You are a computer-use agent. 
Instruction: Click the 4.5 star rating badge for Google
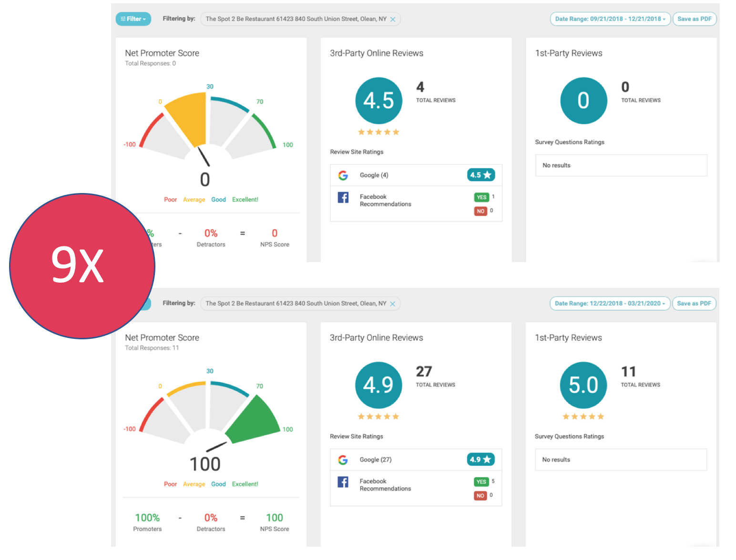point(481,175)
